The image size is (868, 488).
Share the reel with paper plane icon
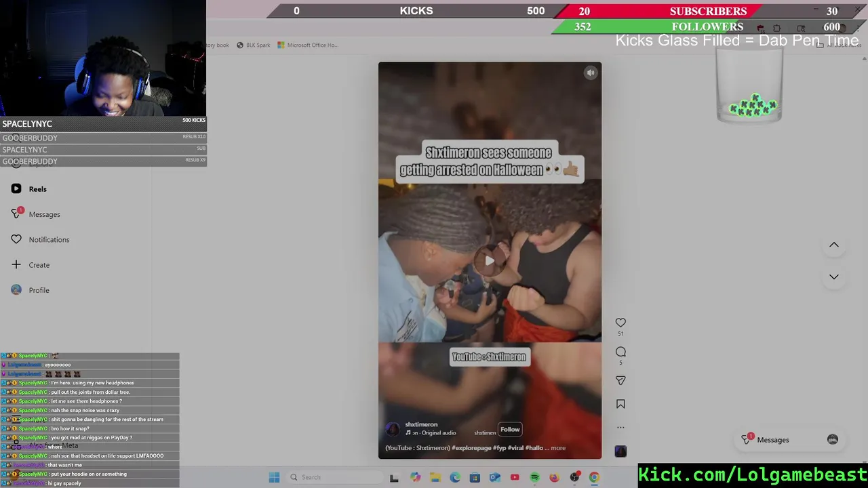tap(620, 381)
